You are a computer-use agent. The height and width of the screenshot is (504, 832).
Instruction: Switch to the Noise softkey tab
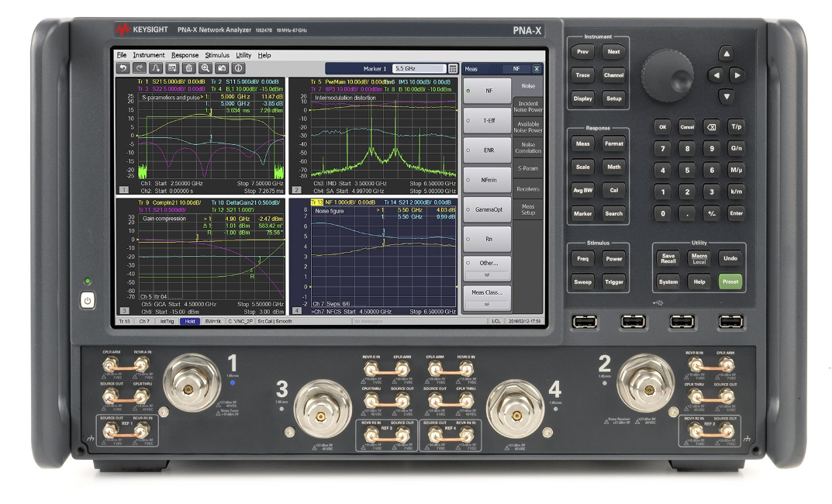(528, 86)
